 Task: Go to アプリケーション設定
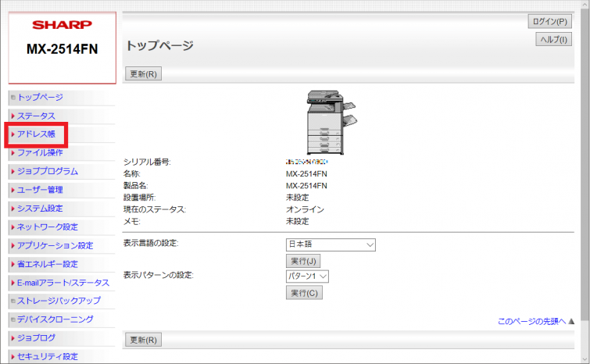coord(55,245)
